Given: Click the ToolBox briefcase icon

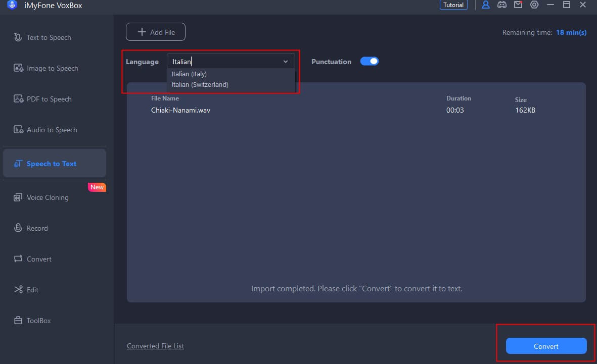Looking at the screenshot, I should pyautogui.click(x=18, y=320).
